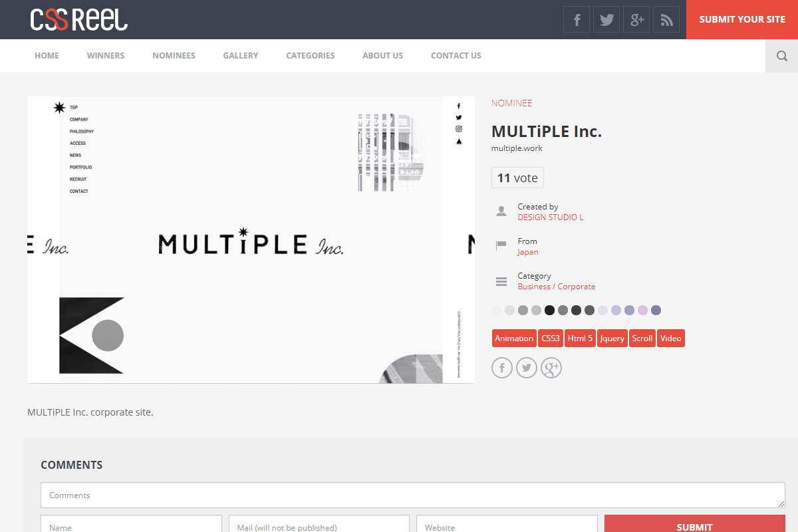The image size is (798, 532).
Task: Select the Video tag
Action: 671,338
